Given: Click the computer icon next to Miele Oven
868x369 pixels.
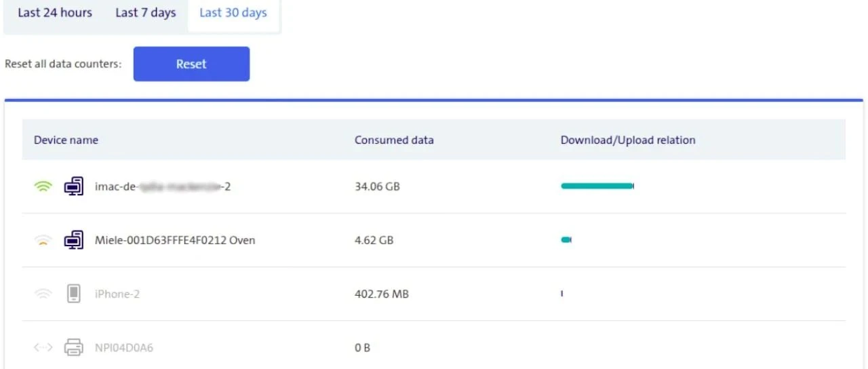Looking at the screenshot, I should point(74,239).
